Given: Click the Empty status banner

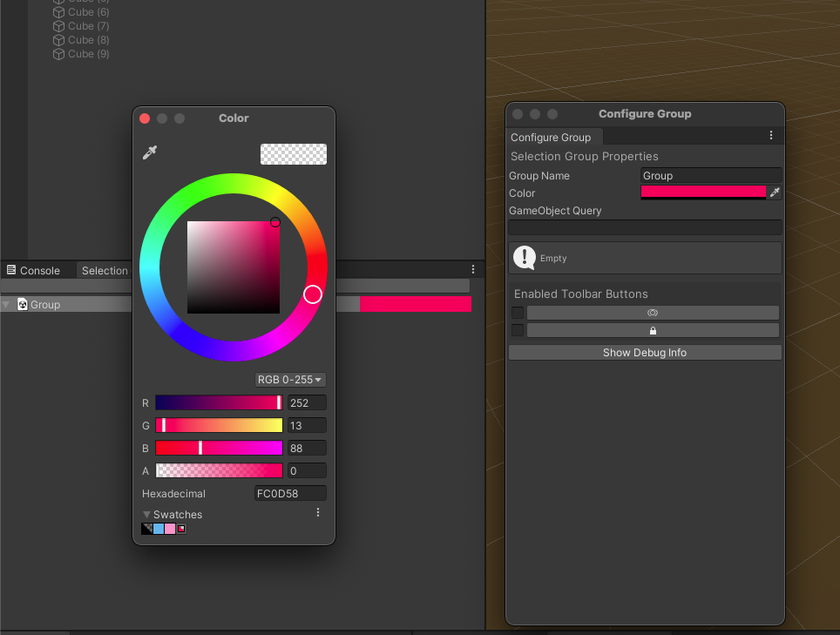Looking at the screenshot, I should [644, 257].
